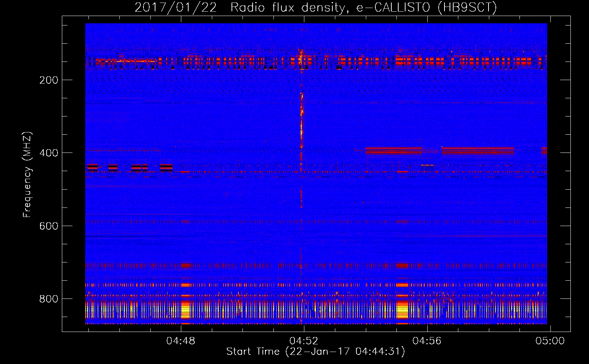This screenshot has width=589, height=364.
Task: Click the 04:56 time tick label
Action: (427, 341)
